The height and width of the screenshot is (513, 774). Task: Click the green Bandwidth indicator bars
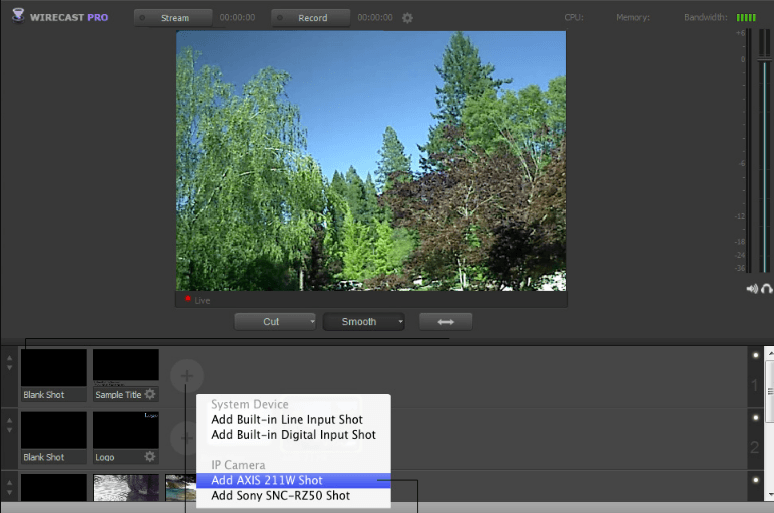pyautogui.click(x=746, y=17)
